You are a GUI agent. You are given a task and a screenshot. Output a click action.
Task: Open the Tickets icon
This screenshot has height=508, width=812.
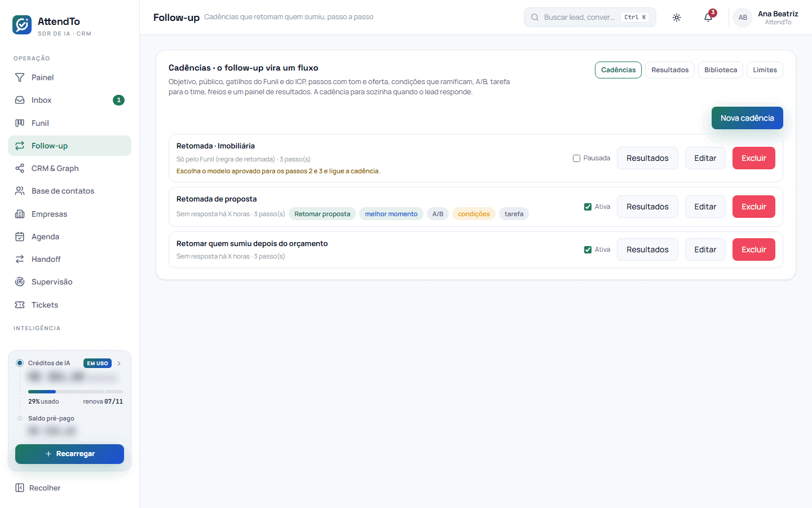(x=20, y=305)
